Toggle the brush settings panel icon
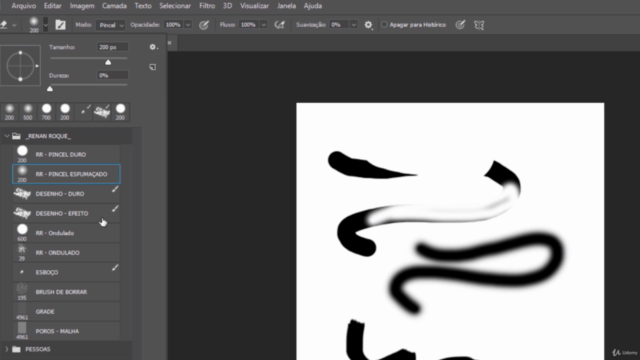640x360 pixels. coord(60,25)
